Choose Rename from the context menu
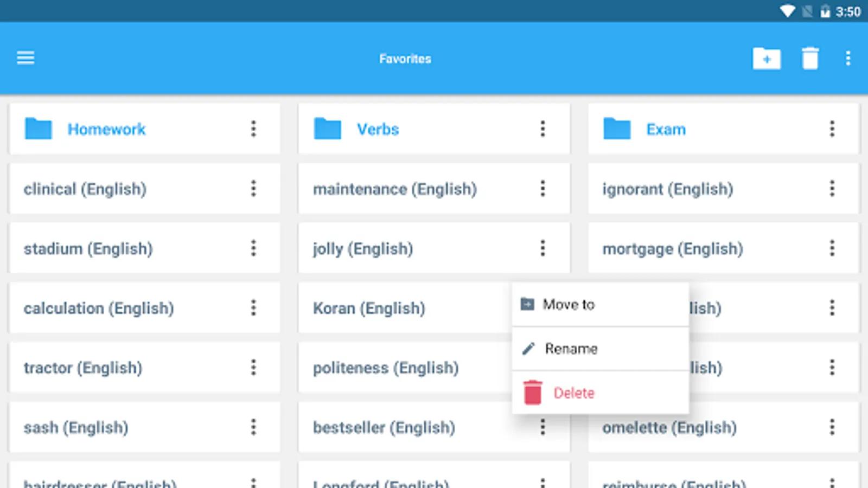Image resolution: width=868 pixels, height=488 pixels. (571, 349)
